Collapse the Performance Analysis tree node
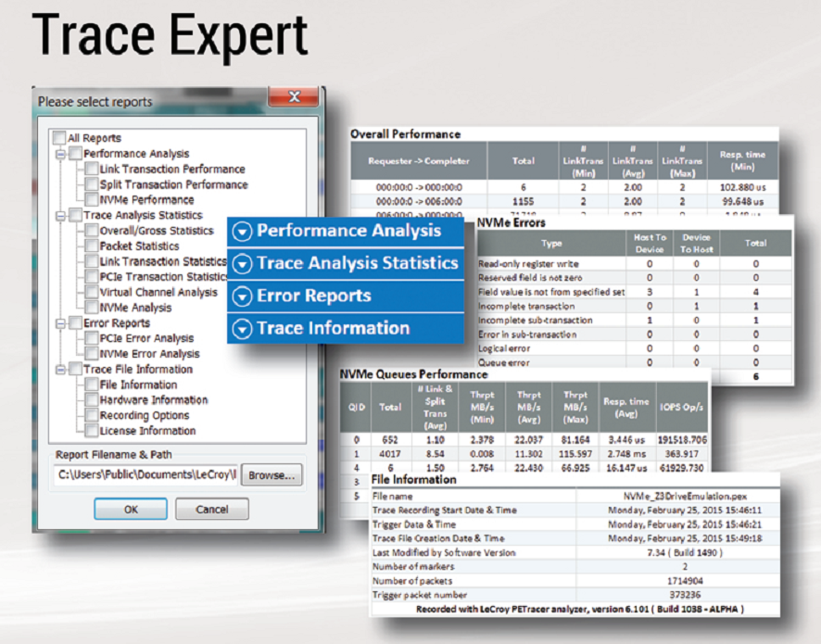Screen dimensions: 821x644 [x=61, y=154]
